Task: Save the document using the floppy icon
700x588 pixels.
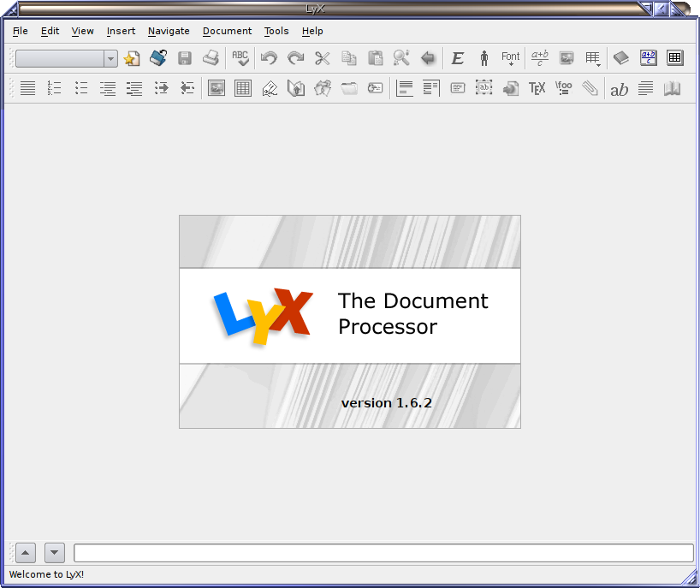Action: tap(184, 58)
